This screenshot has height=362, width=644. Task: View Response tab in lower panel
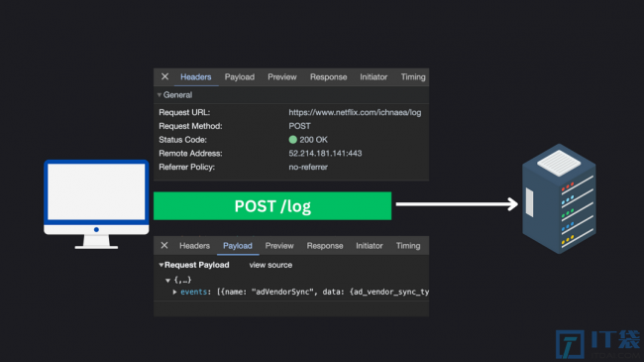325,246
